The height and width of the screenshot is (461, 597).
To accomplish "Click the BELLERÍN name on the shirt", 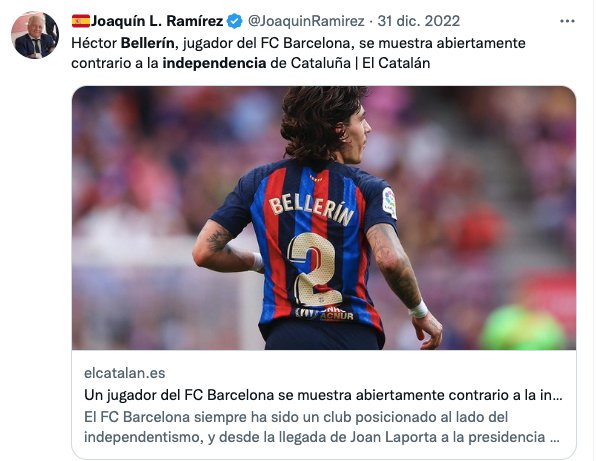I will click(311, 211).
